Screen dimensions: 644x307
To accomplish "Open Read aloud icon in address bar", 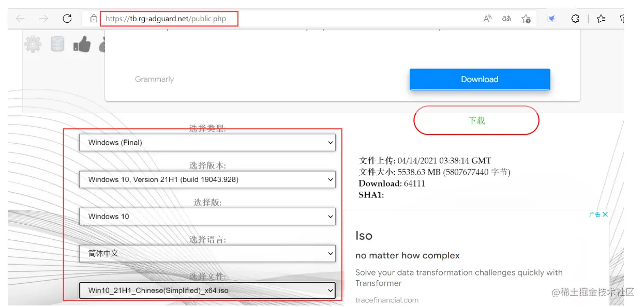I will [487, 19].
